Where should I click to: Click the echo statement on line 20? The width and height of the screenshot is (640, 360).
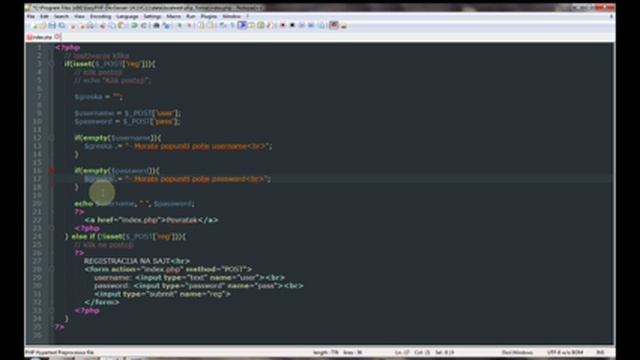135,204
